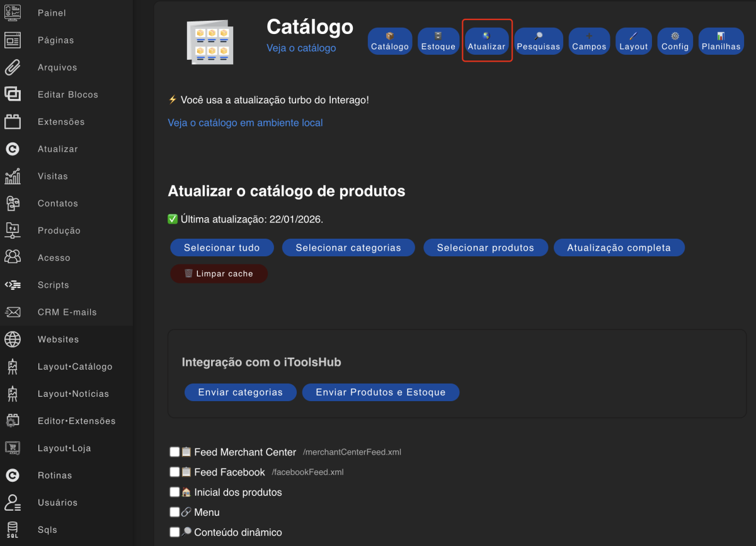
Task: Select the Arquivos paperclip icon
Action: pyautogui.click(x=13, y=67)
